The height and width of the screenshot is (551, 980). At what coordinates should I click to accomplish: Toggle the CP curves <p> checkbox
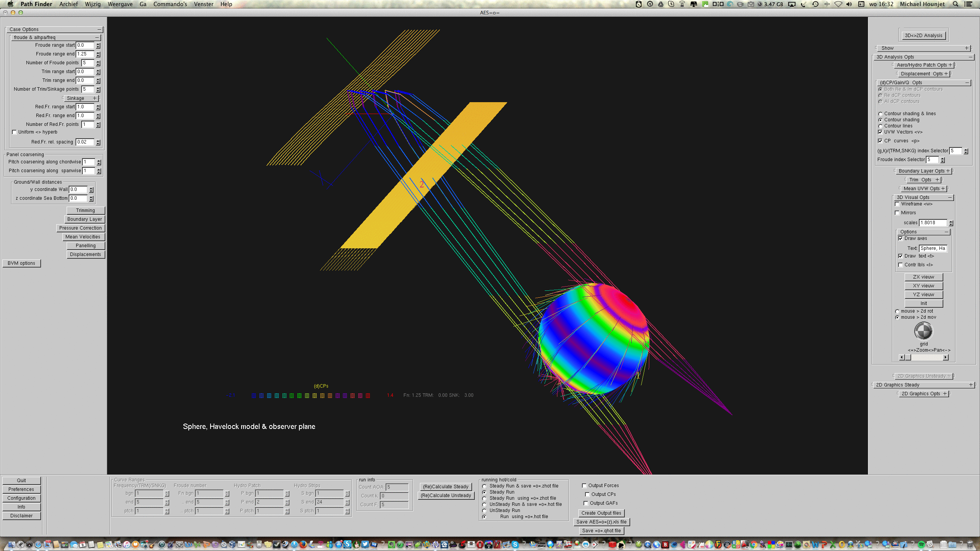(880, 141)
